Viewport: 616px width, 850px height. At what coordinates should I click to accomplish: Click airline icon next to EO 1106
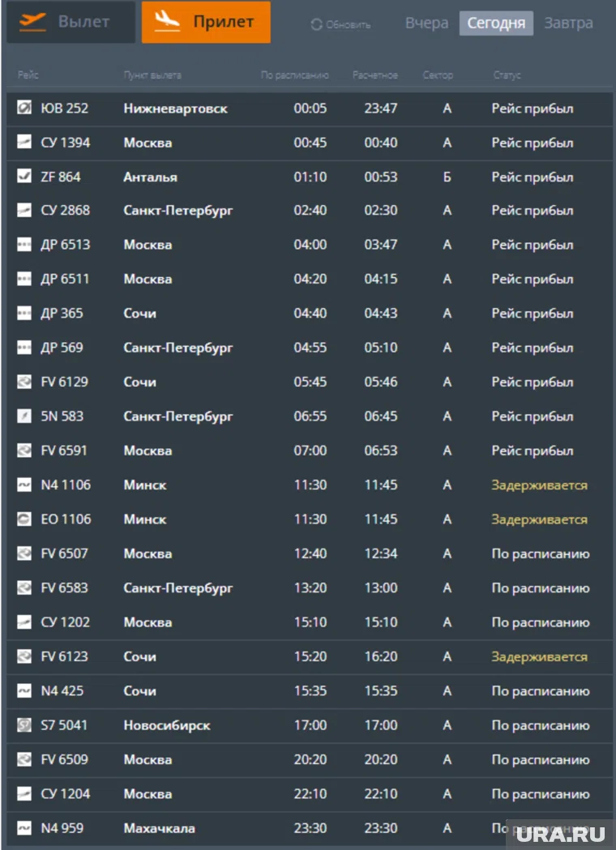point(24,519)
